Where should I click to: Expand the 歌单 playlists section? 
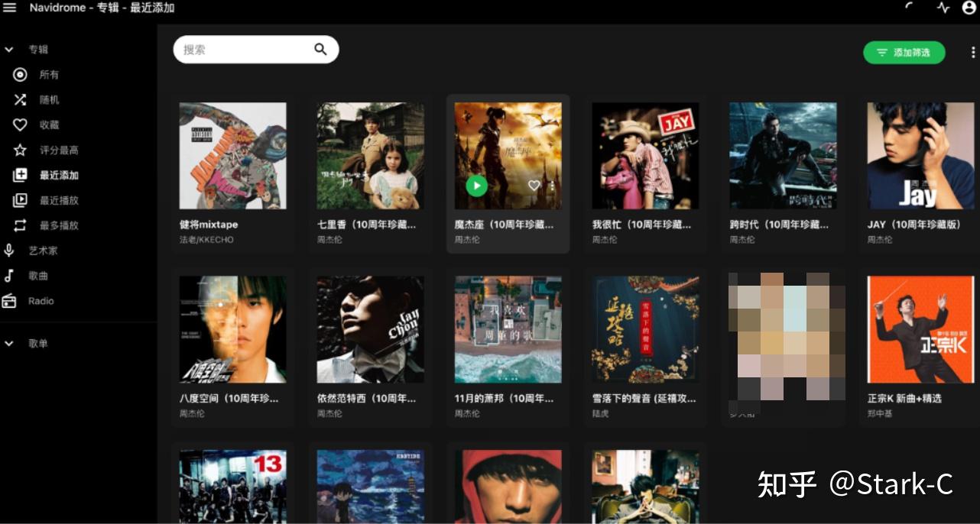[8, 343]
